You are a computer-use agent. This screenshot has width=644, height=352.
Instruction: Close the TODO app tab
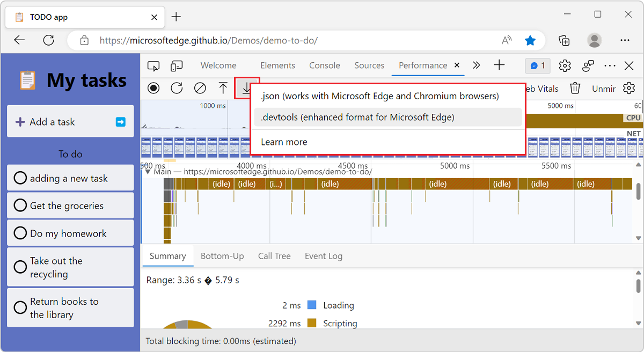coord(155,17)
